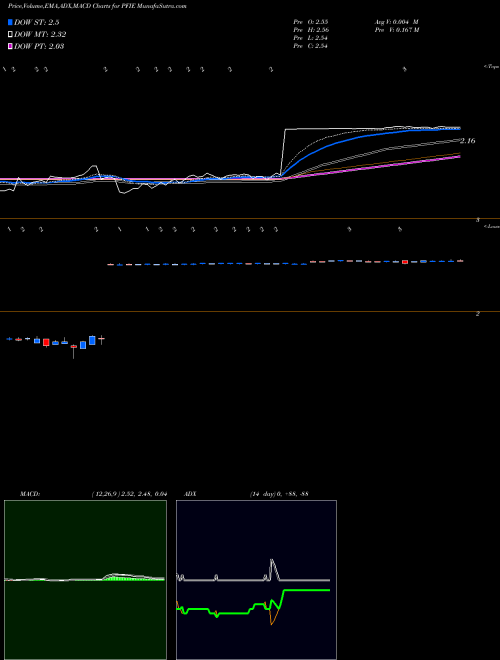Viewport: 500px width, 660px height.
Task: Click the 'Avg V: 0.094 M' volume text
Action: [x=396, y=21]
